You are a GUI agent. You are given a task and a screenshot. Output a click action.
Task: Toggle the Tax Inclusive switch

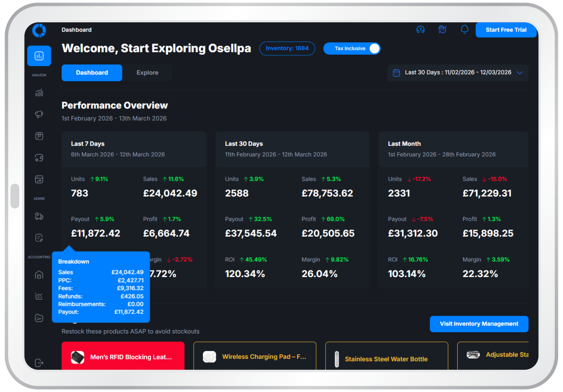[374, 49]
